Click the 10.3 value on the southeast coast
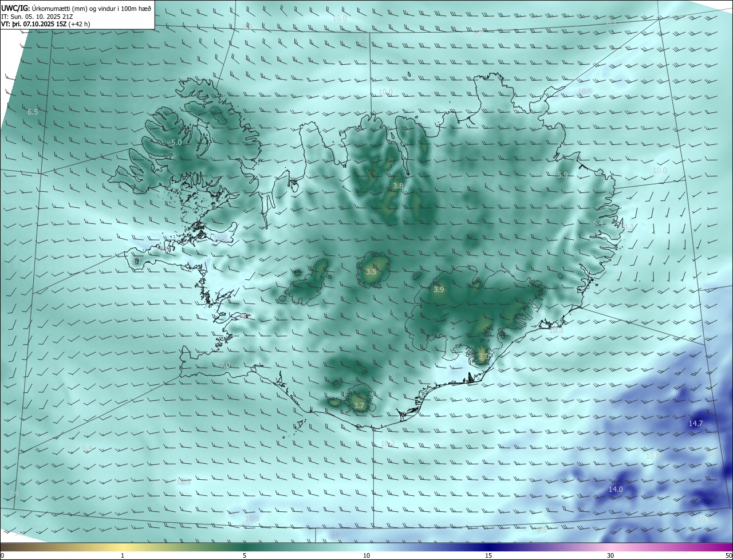 click(556, 330)
